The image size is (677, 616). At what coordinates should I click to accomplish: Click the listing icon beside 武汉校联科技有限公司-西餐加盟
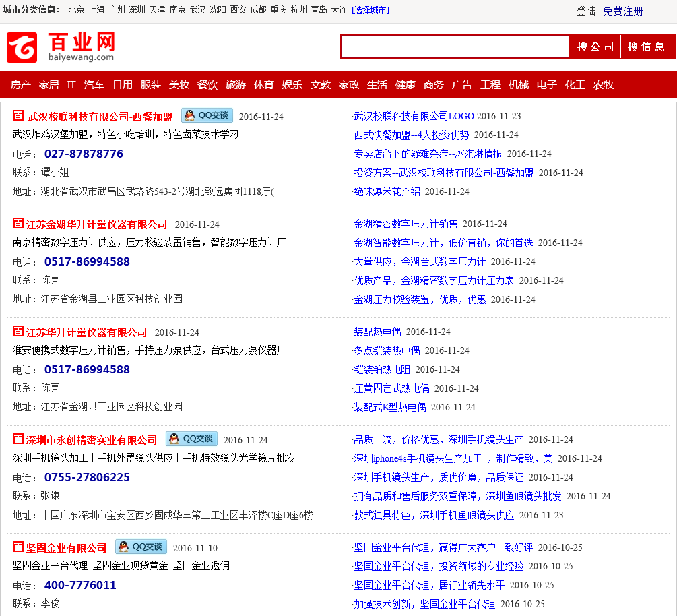pyautogui.click(x=18, y=115)
